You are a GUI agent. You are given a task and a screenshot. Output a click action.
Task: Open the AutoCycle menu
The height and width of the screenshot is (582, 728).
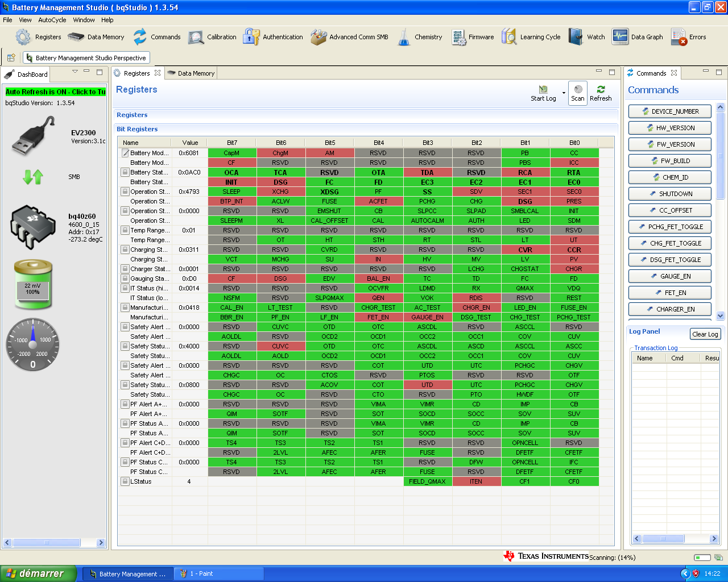(x=52, y=20)
